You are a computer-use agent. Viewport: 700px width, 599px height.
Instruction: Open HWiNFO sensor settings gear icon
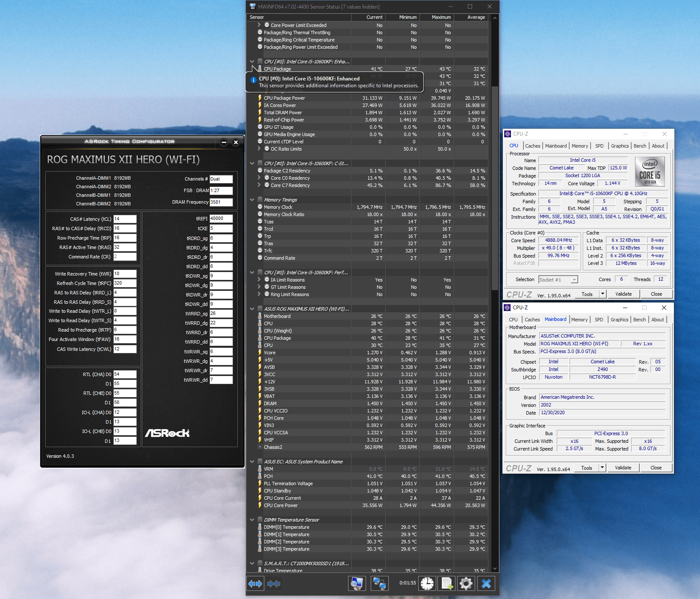coord(466,583)
